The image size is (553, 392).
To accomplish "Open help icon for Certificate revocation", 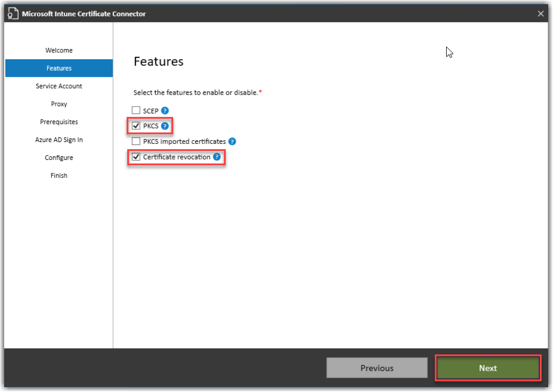I will tap(217, 157).
